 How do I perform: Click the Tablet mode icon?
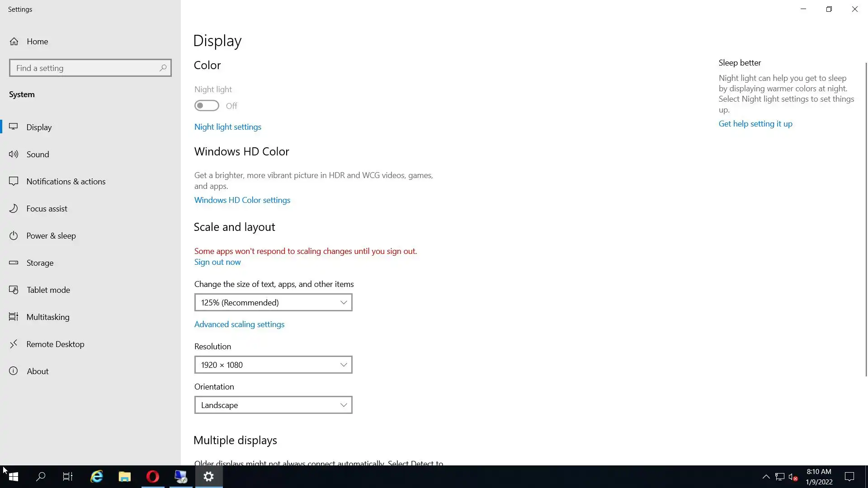[14, 290]
